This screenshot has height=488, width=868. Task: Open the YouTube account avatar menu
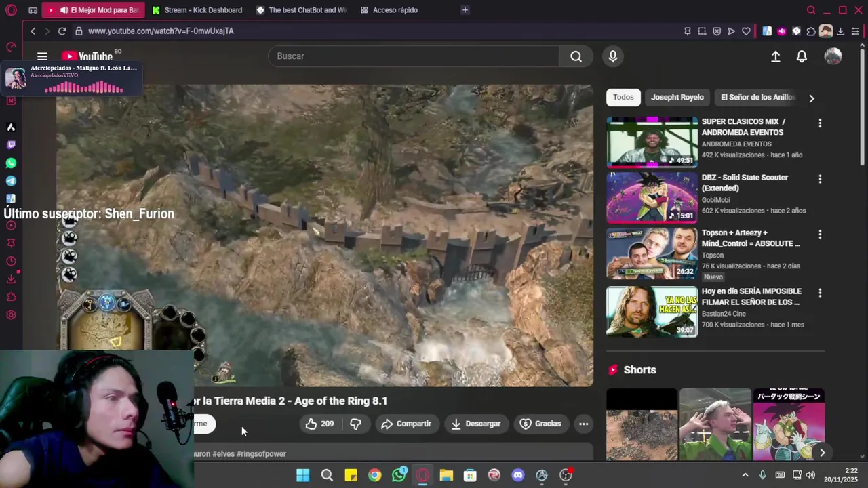coord(833,56)
